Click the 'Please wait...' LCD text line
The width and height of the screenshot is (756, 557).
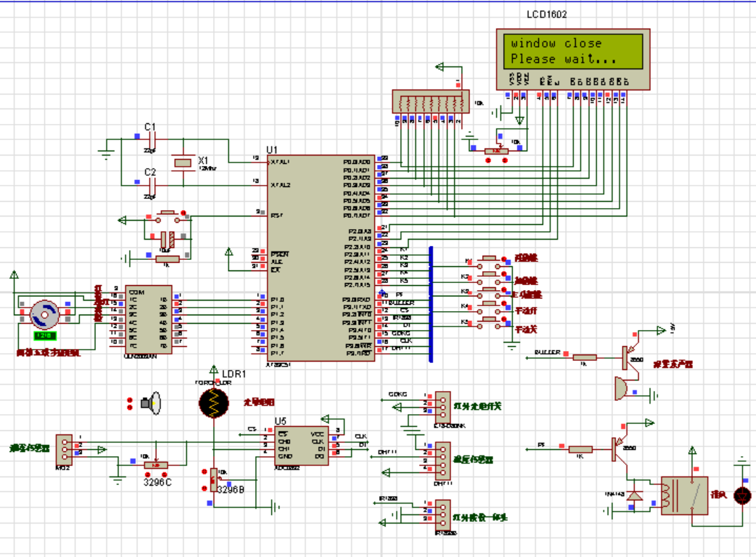point(563,59)
